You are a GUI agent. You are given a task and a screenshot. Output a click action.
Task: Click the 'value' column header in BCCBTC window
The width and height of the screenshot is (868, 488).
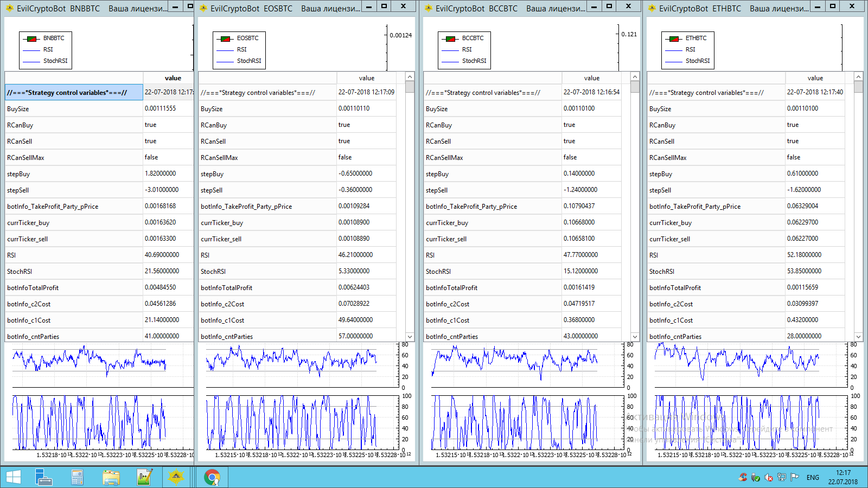[591, 78]
